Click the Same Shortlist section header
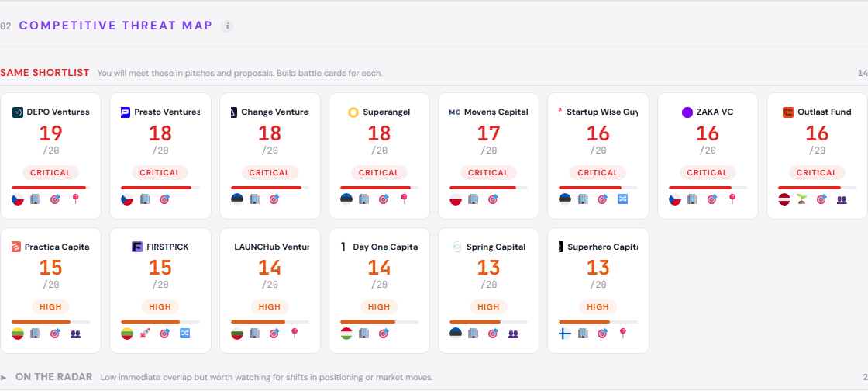Screen dimensions: 868x391 [x=45, y=73]
